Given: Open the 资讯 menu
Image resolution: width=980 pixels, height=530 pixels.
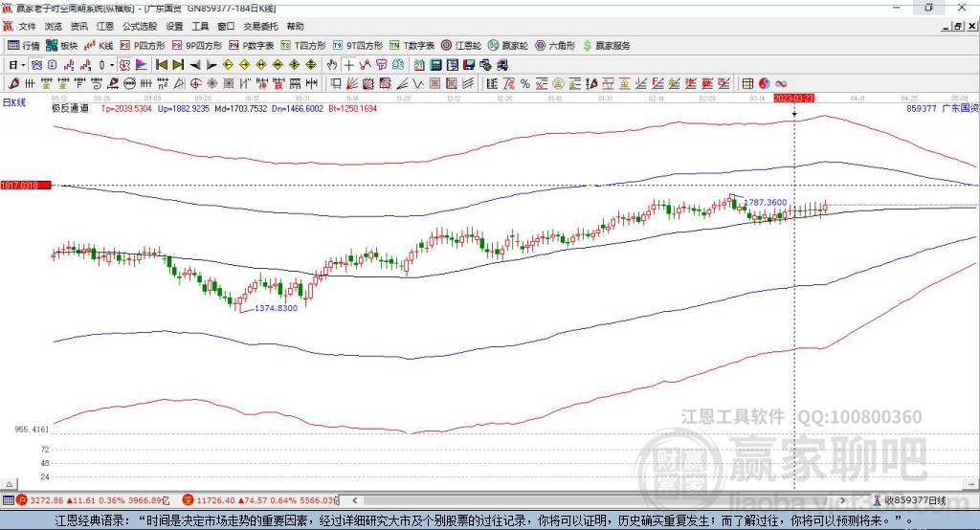Looking at the screenshot, I should tap(78, 26).
